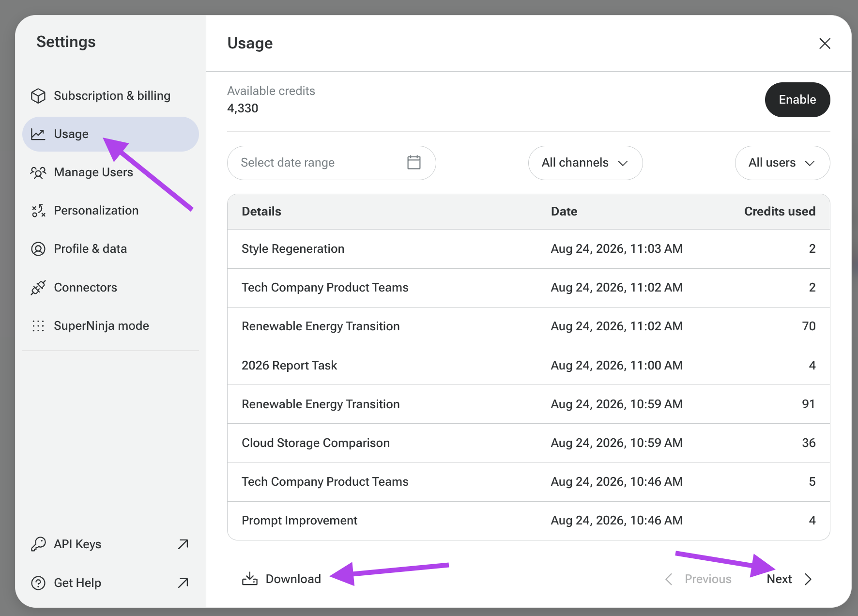Open Personalization settings

tap(110, 211)
